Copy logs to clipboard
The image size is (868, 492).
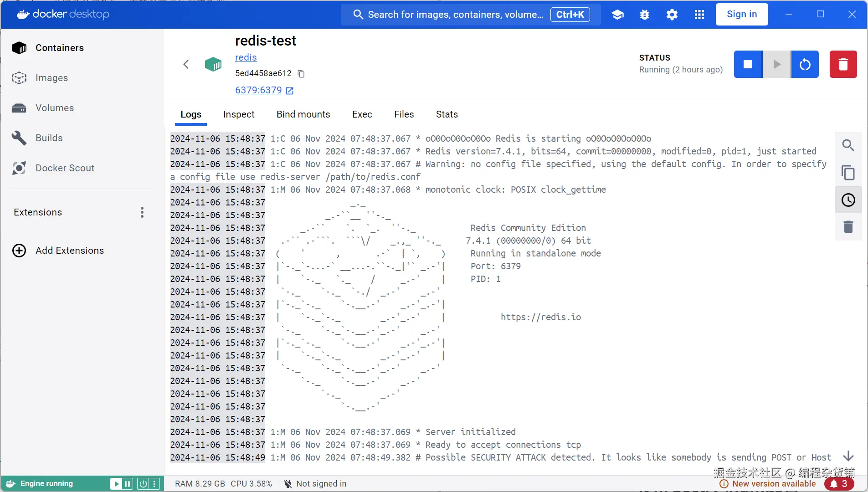tap(848, 173)
